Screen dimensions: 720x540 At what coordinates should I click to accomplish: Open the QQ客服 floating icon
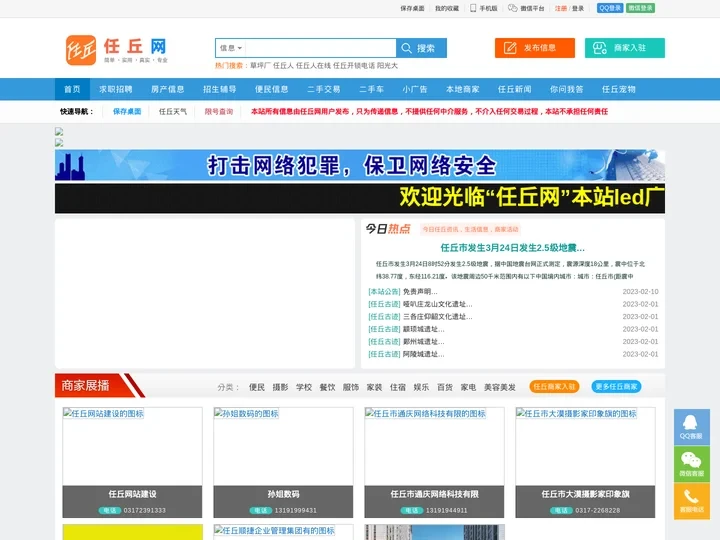pyautogui.click(x=692, y=427)
